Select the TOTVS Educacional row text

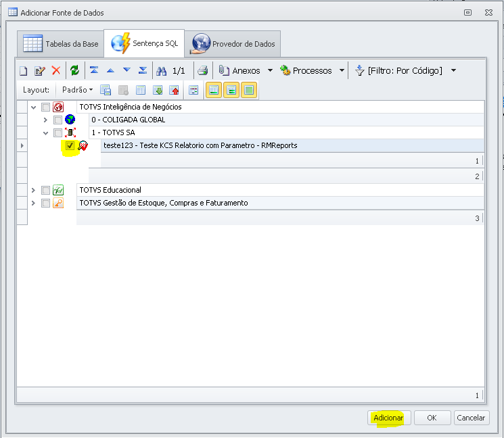pyautogui.click(x=110, y=190)
